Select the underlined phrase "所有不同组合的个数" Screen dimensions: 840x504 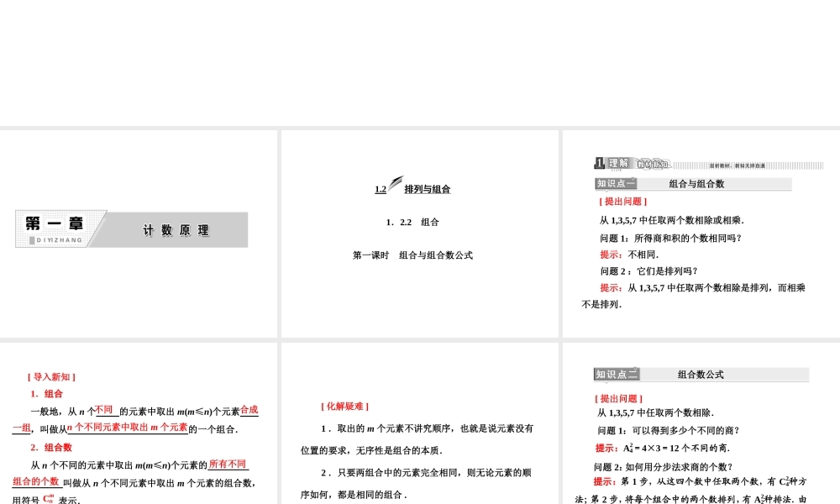[227, 465]
